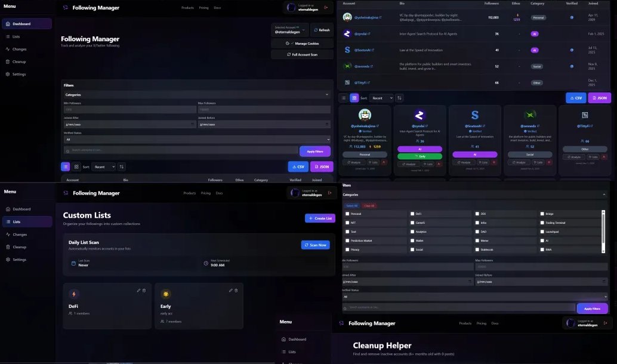Delete the Early list via trash icon
The height and width of the screenshot is (364, 617).
click(x=236, y=291)
